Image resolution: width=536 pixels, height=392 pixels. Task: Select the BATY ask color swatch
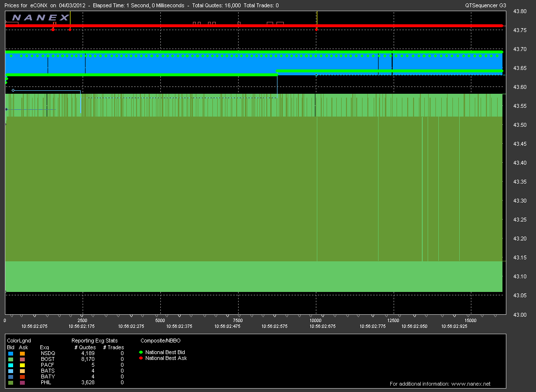[22, 376]
